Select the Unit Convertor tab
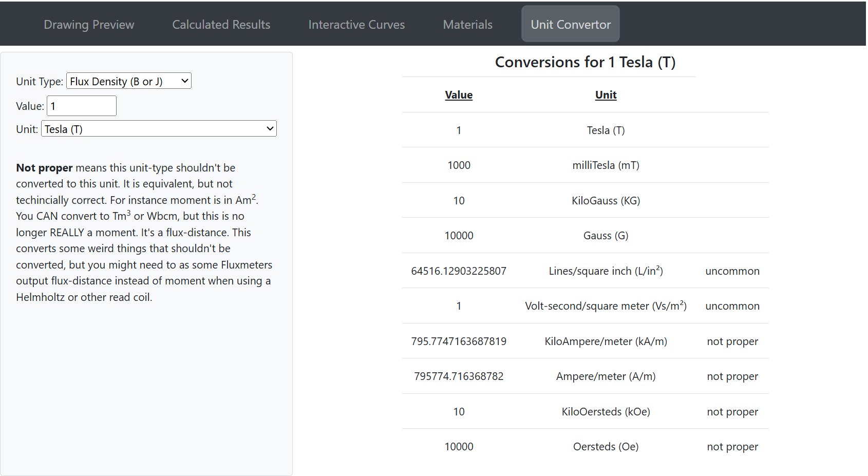Viewport: 868px width, 476px height. coord(570,25)
